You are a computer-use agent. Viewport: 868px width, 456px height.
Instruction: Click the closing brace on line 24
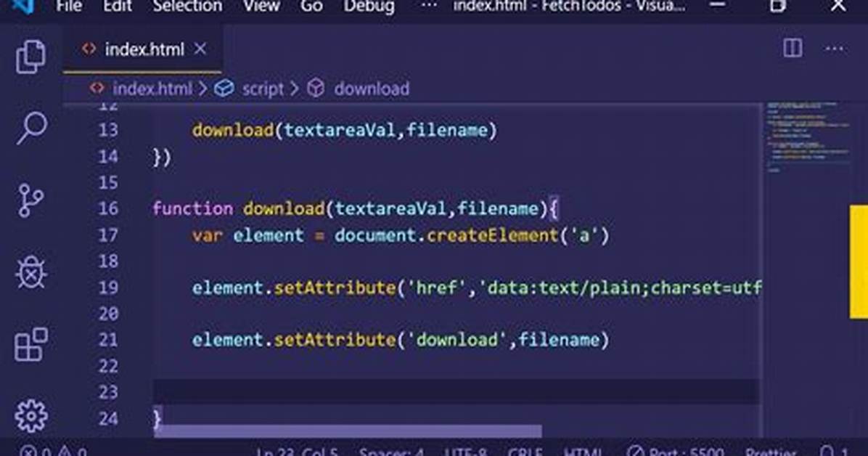pos(157,418)
